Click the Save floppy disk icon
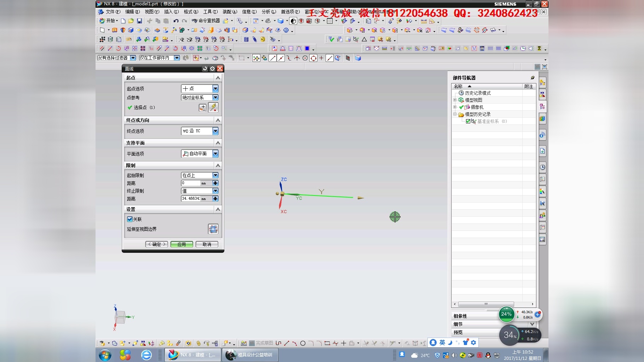Viewport: 644px width, 362px height. click(x=139, y=21)
